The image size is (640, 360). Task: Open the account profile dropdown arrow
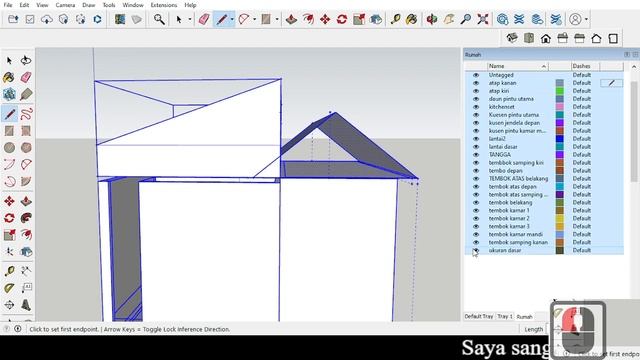(587, 19)
